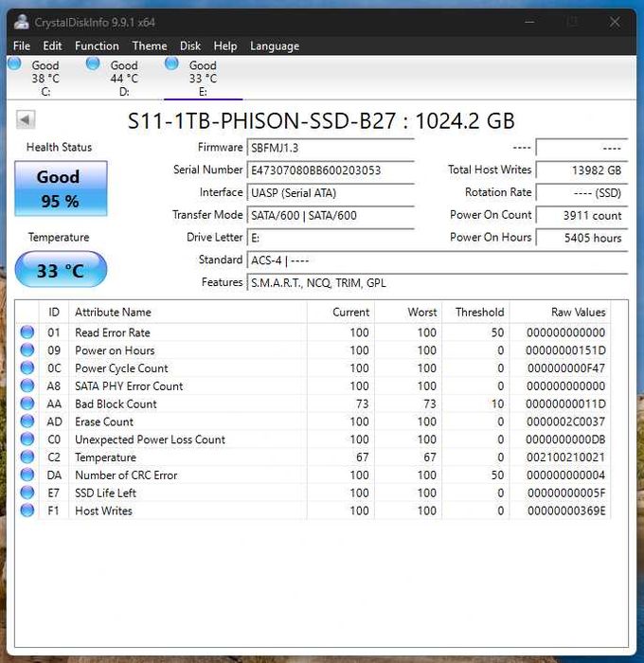Select the Erase Count attribute name

coord(104,421)
